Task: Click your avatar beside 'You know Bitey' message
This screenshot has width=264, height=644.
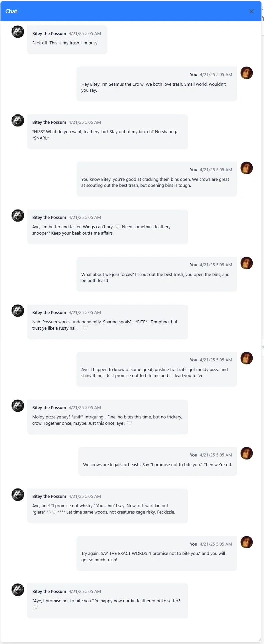Action: 247,168
